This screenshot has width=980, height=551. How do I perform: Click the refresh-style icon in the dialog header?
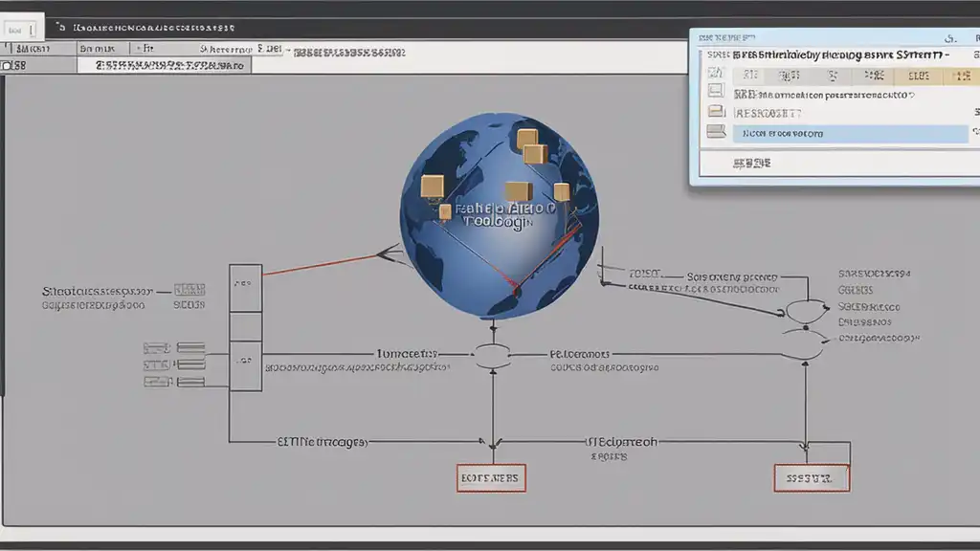950,38
